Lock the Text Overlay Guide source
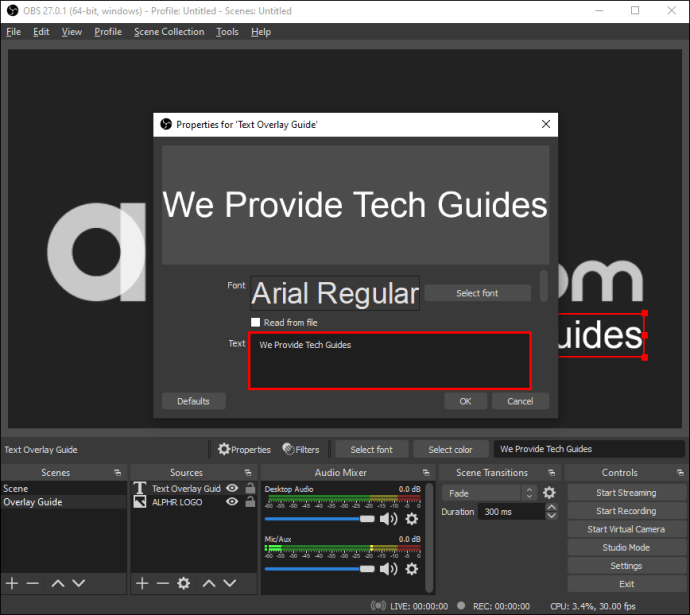The height and width of the screenshot is (615, 690). [x=248, y=489]
